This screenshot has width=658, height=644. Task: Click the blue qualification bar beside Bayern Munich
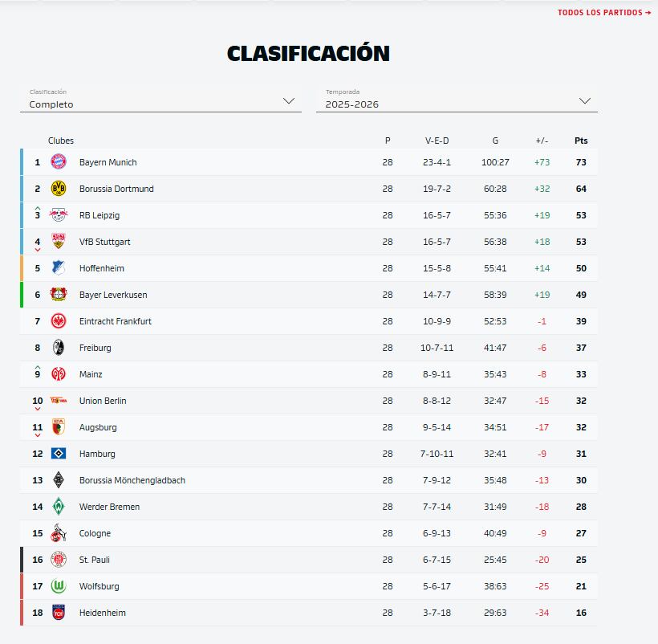click(x=22, y=161)
